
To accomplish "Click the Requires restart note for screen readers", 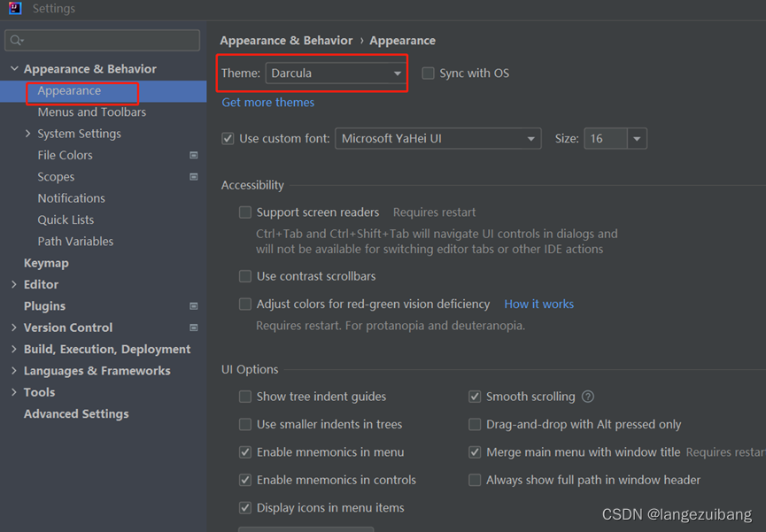I will point(434,212).
